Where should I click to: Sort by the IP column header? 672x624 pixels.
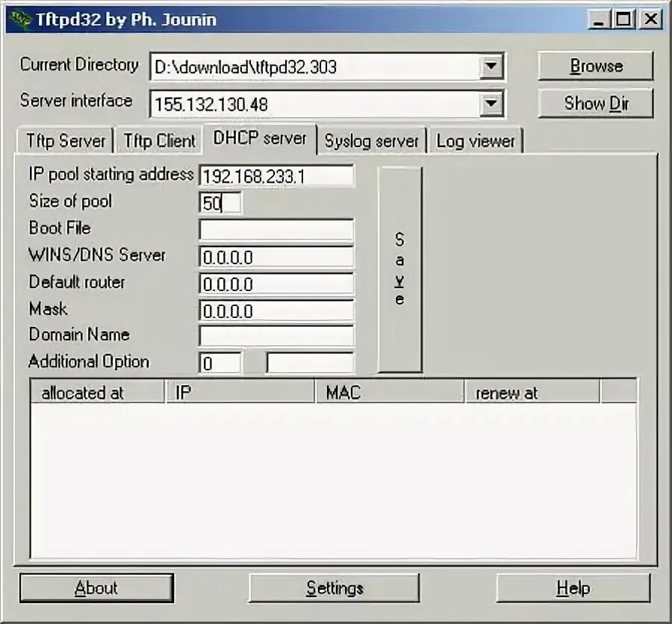(x=240, y=392)
